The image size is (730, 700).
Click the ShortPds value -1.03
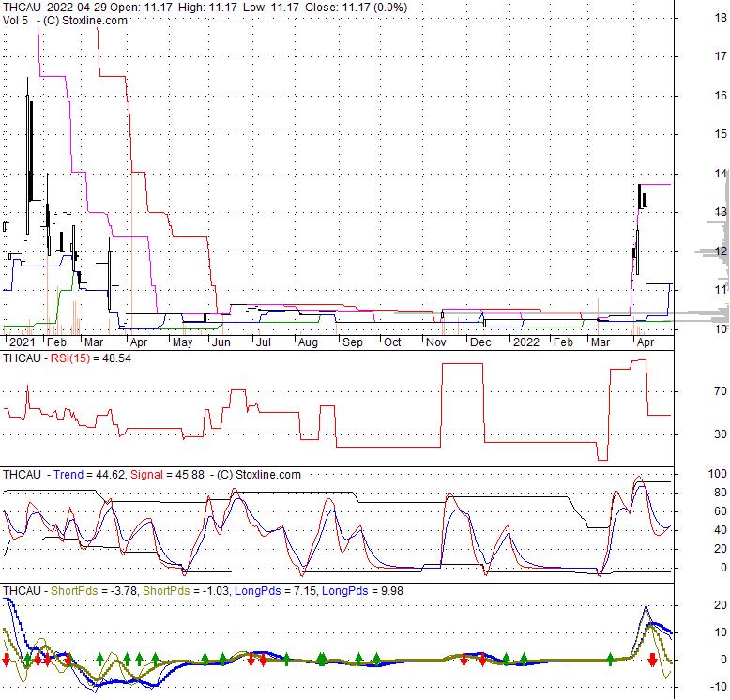pyautogui.click(x=216, y=591)
